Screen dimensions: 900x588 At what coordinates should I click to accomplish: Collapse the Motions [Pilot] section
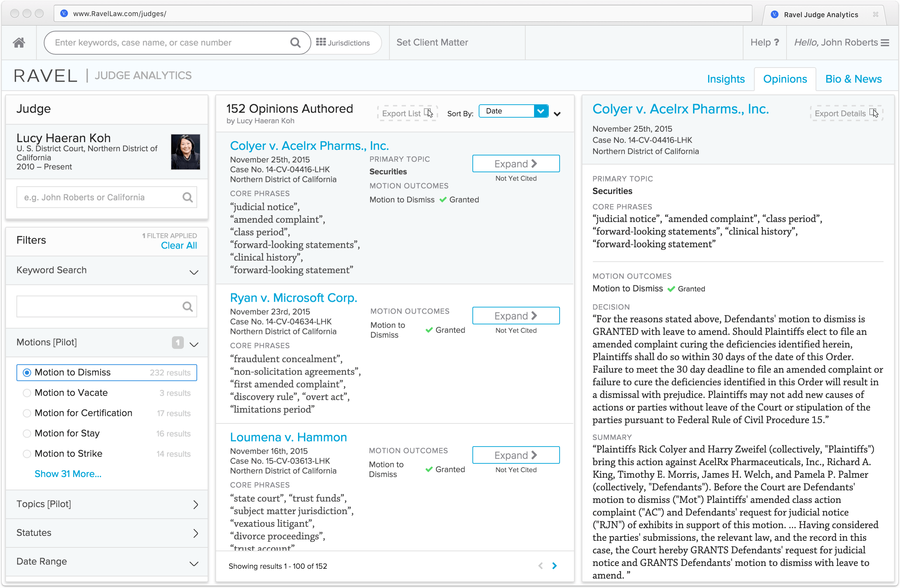194,344
